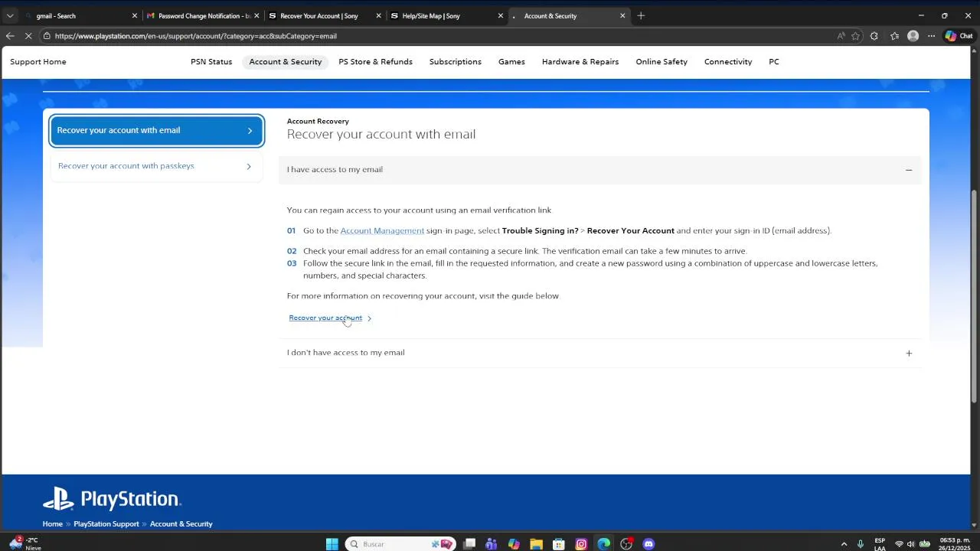Open PC menu item
The image size is (980, 551).
tap(774, 62)
